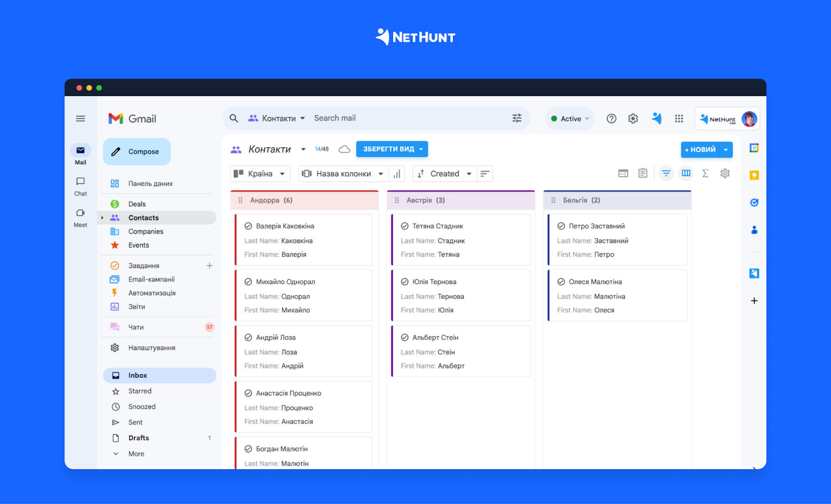The width and height of the screenshot is (831, 504).
Task: Click the plus Get add-ons icon
Action: [x=754, y=301]
